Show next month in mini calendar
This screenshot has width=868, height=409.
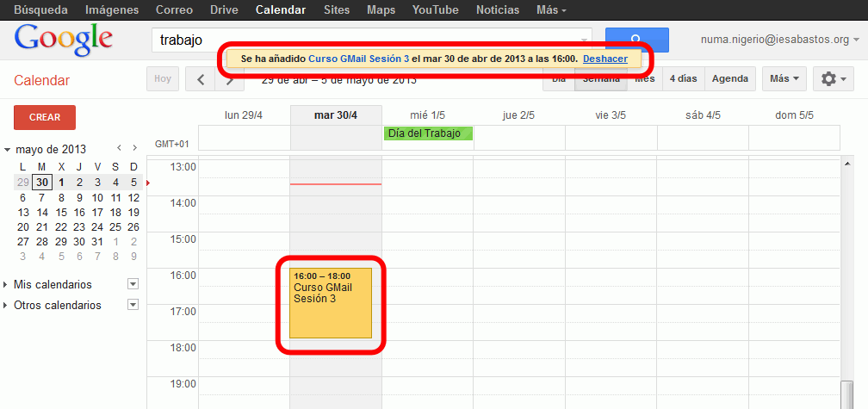pyautogui.click(x=134, y=148)
